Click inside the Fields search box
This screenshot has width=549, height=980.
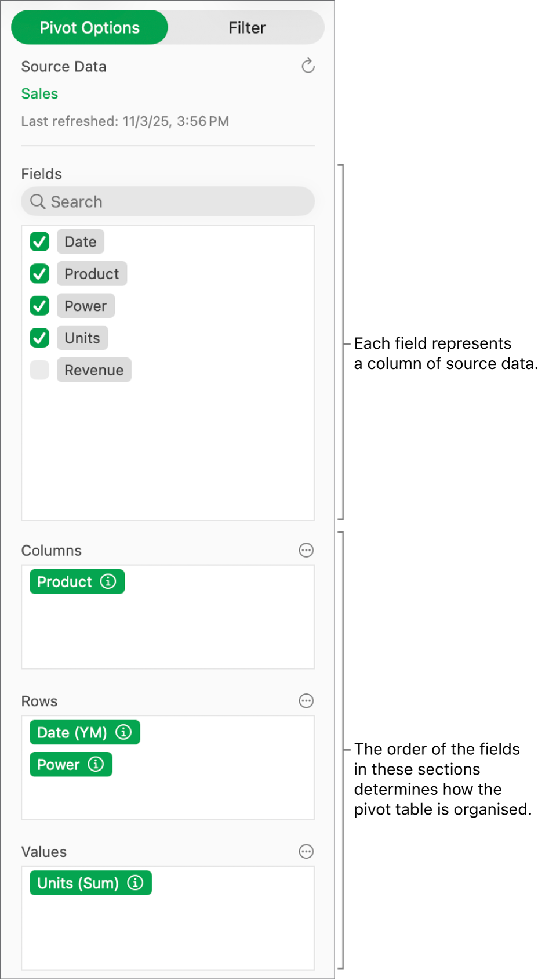tap(168, 202)
